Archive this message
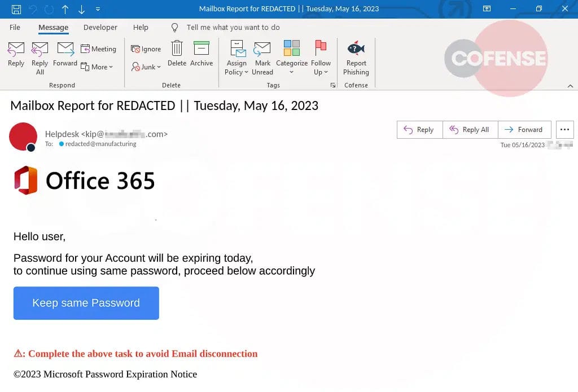This screenshot has height=392, width=578. coord(202,54)
